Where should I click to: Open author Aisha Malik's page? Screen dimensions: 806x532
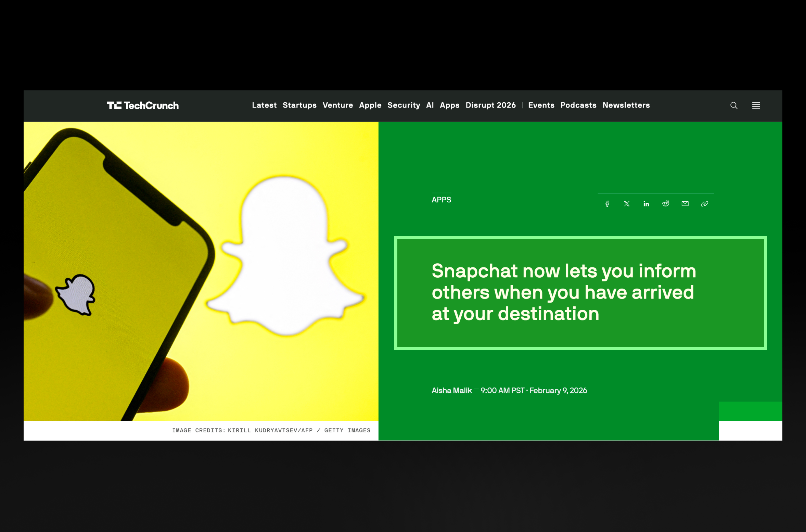pos(451,390)
